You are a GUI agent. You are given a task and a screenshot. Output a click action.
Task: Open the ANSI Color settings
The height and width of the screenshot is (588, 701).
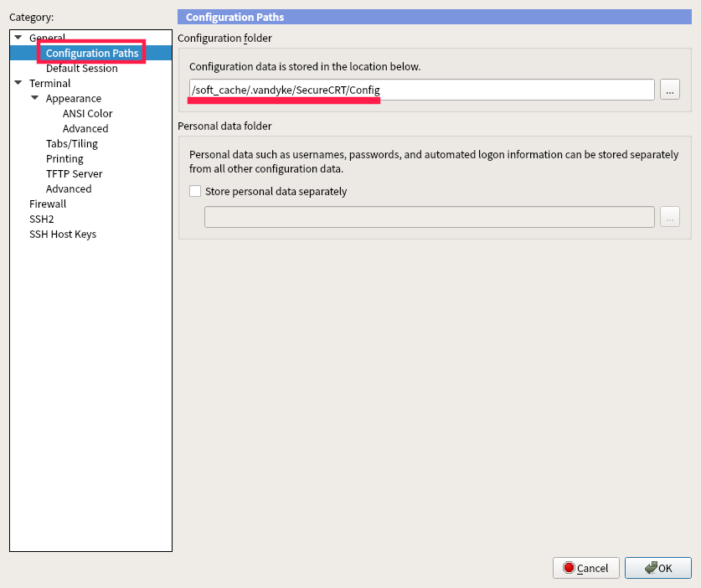(x=87, y=113)
